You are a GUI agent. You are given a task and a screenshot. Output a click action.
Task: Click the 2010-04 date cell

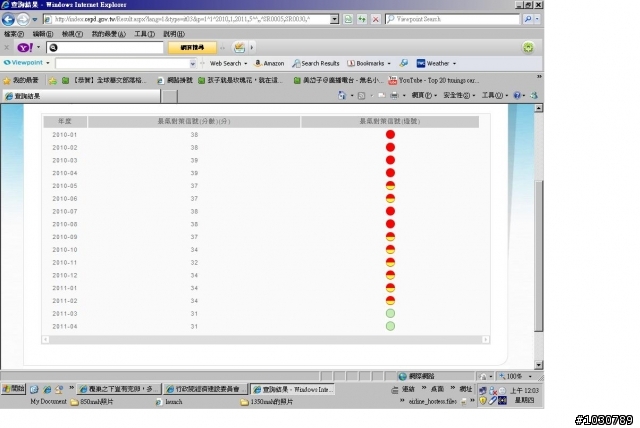click(65, 173)
